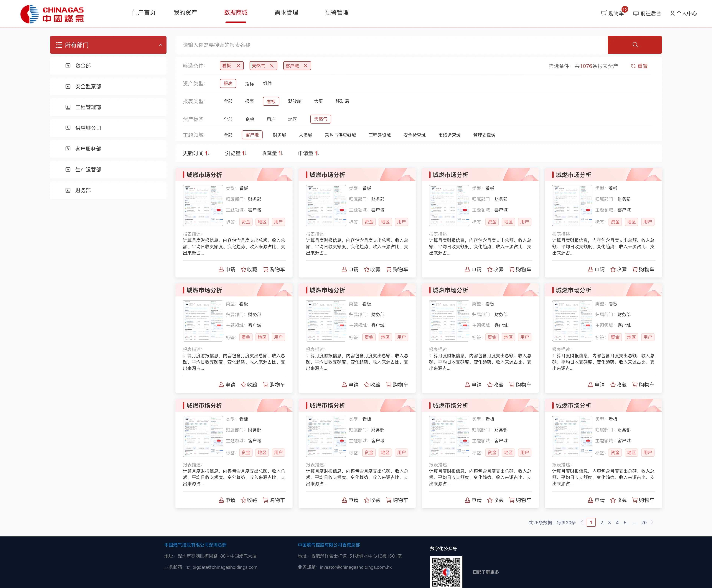Collapse the 所有部门 department panel
Screen dimensions: 712x588
tap(161, 45)
